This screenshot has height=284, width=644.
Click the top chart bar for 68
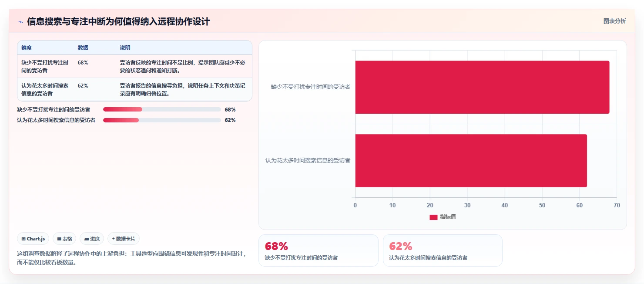click(482, 87)
